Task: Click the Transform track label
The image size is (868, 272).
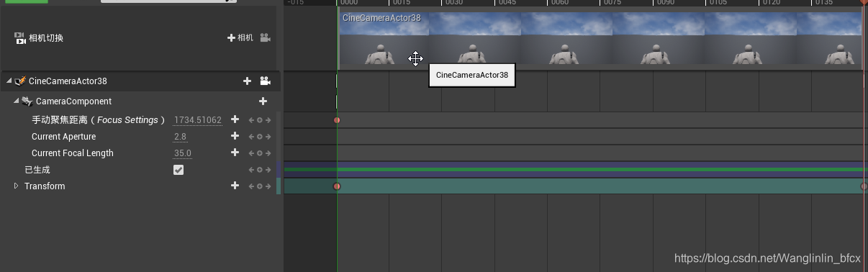Action: click(x=45, y=186)
